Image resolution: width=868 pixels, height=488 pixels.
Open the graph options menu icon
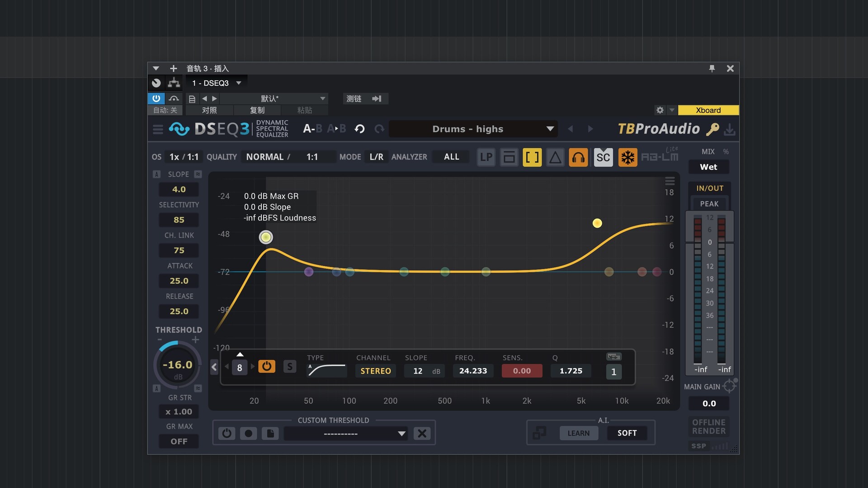point(670,181)
